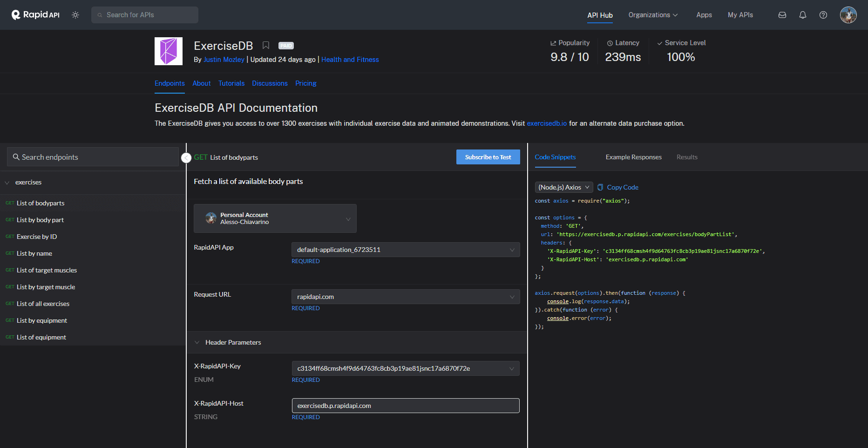Select List of target muscles endpoint
This screenshot has width=868, height=448.
point(93,270)
